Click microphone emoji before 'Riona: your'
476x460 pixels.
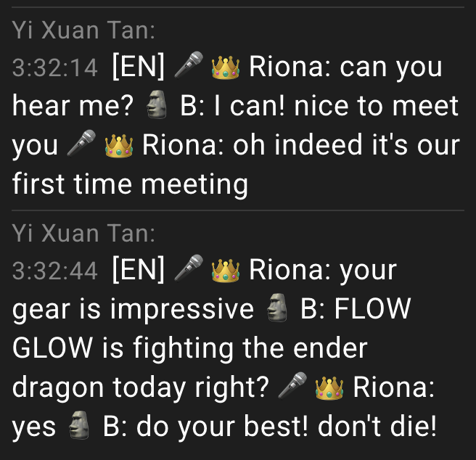(189, 268)
